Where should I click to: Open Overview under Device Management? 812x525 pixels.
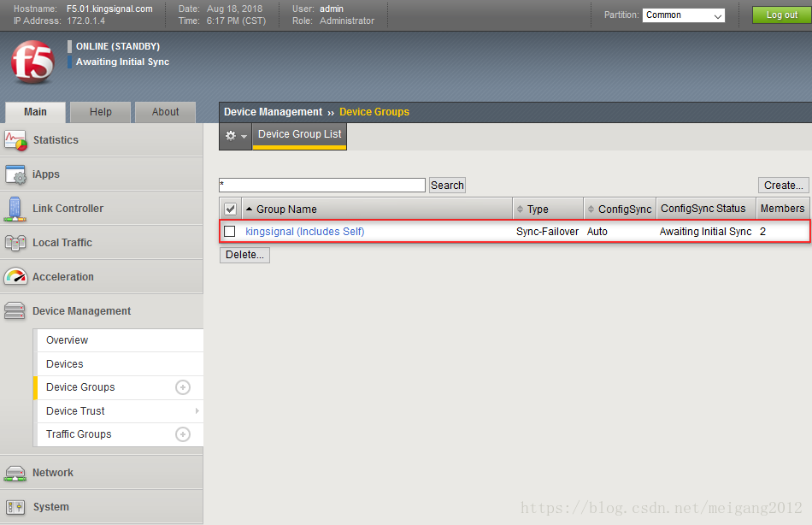[119, 340]
